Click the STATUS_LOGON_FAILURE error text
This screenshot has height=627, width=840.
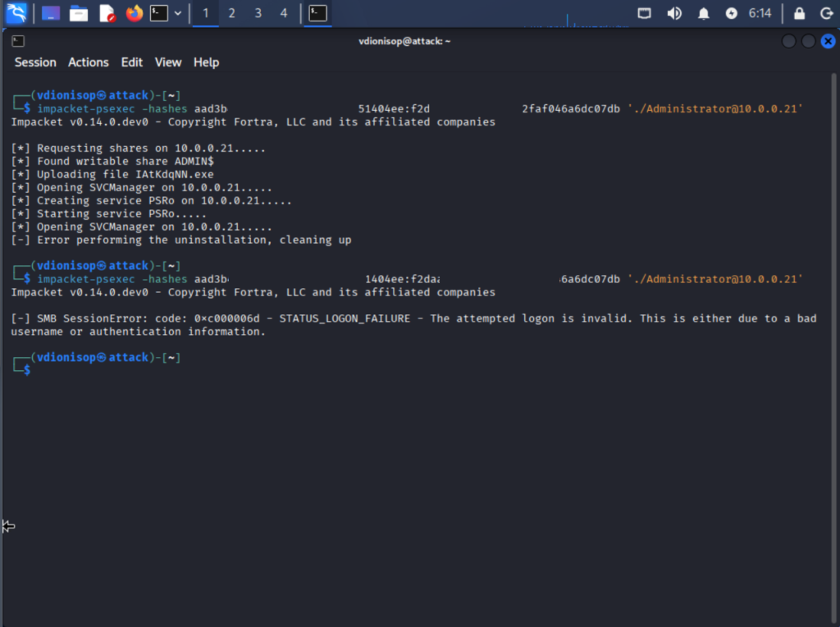tap(345, 318)
